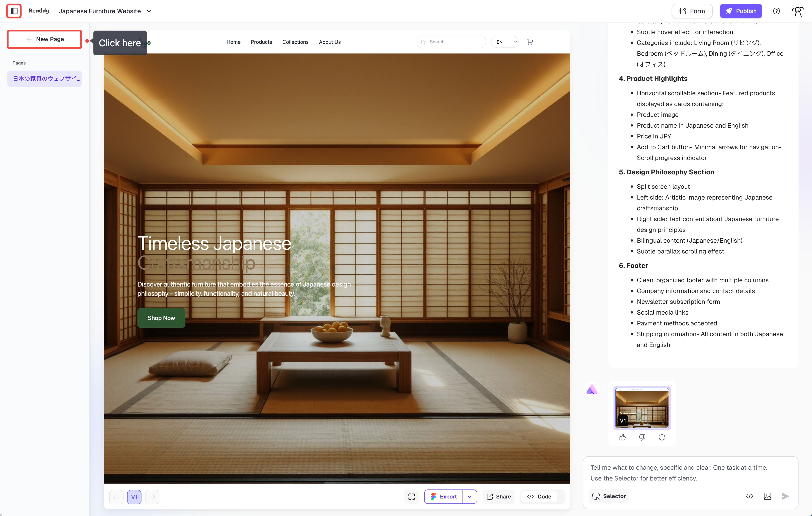Attach an image to the prompt

click(x=767, y=496)
